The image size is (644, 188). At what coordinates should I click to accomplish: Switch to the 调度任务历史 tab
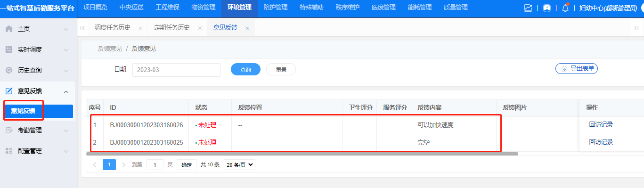coord(113,28)
